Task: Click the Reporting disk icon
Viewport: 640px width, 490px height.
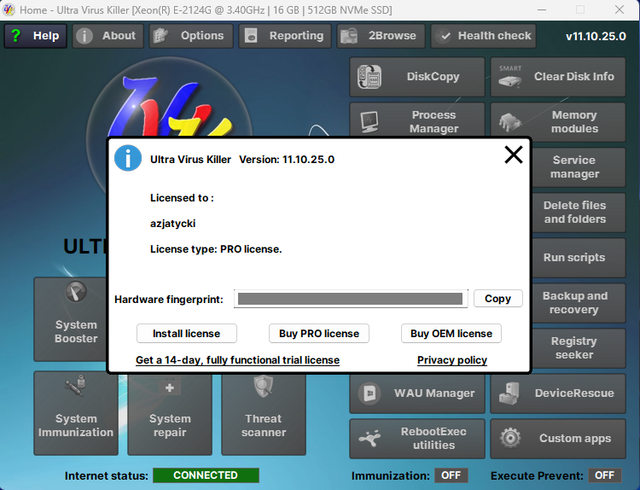Action: tap(251, 36)
